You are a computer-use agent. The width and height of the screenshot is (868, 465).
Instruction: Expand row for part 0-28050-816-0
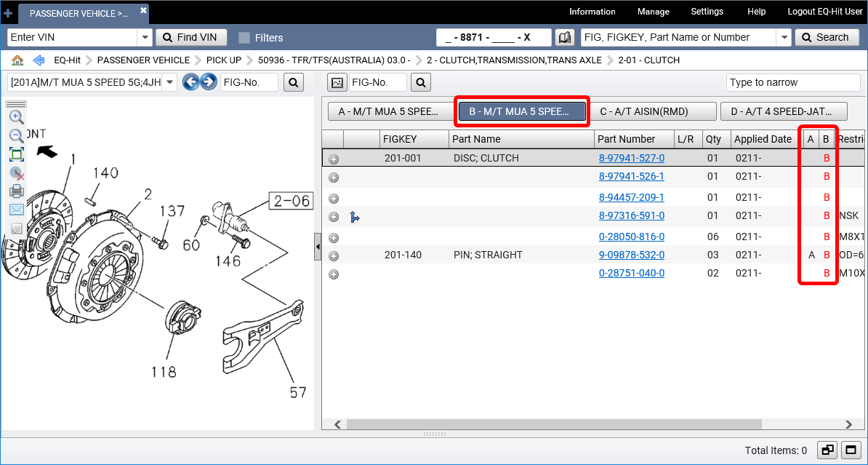point(334,238)
